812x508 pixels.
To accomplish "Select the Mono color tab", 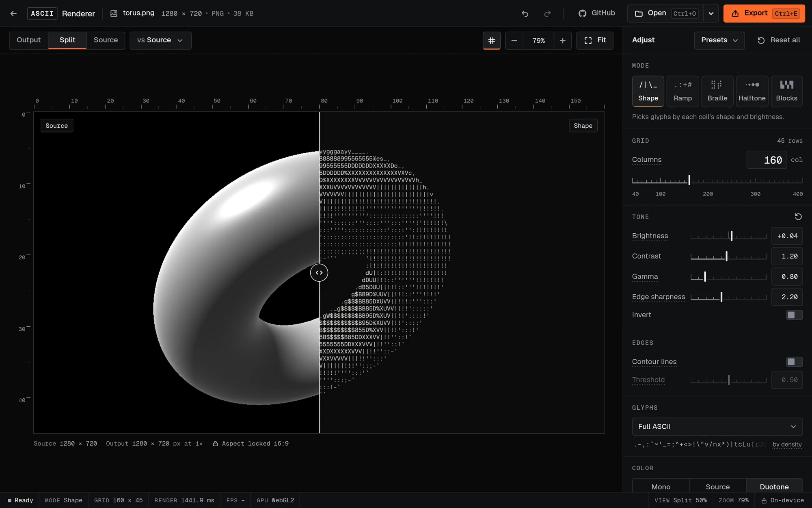I will (x=661, y=486).
